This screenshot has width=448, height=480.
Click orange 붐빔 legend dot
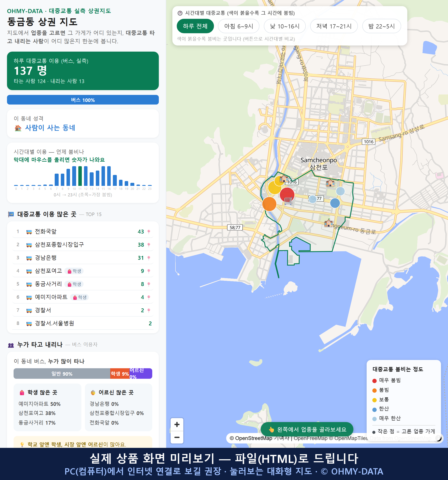point(374,390)
